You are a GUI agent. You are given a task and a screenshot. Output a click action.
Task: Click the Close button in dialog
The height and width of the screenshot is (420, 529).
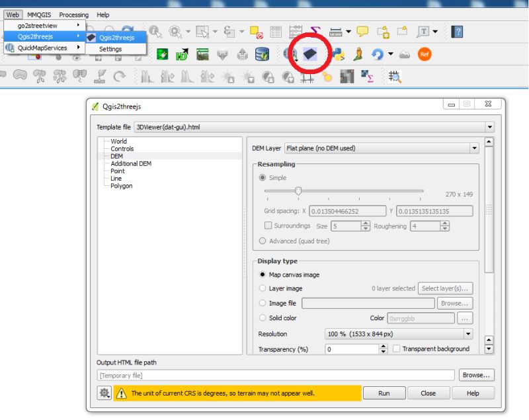(x=428, y=393)
